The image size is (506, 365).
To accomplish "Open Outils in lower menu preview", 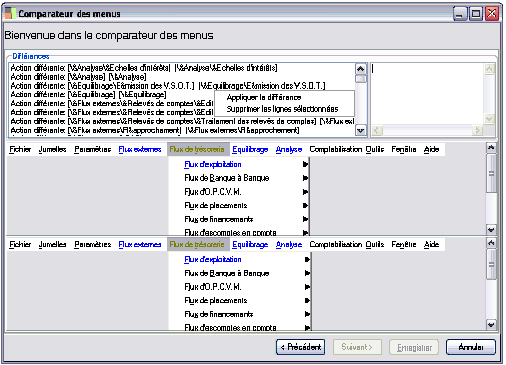I will coord(375,244).
